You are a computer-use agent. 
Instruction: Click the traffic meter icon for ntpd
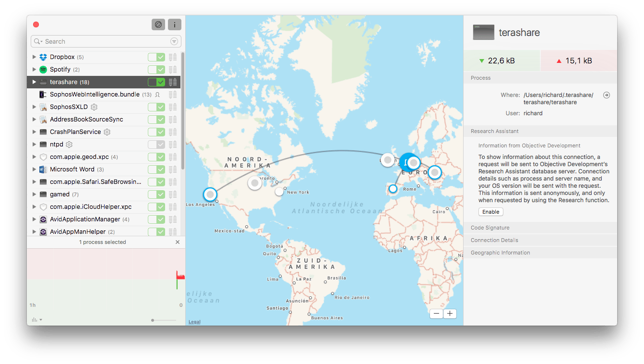173,145
